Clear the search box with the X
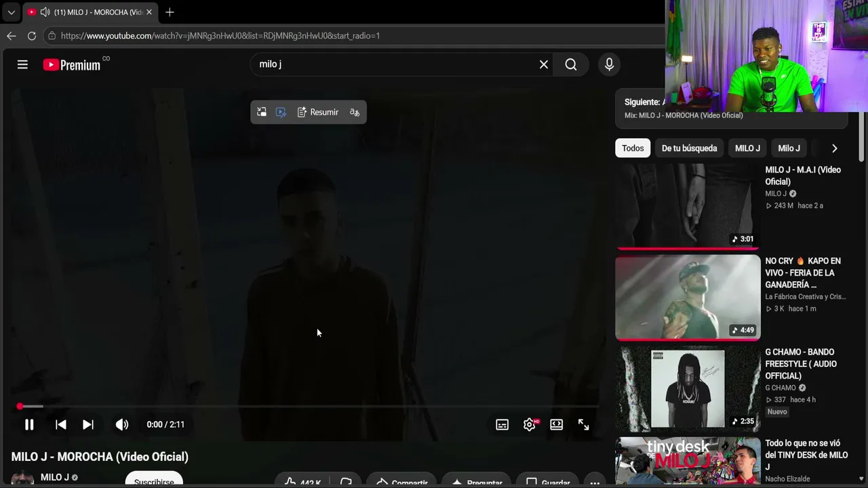Screen dimensions: 868x488 pos(544,64)
